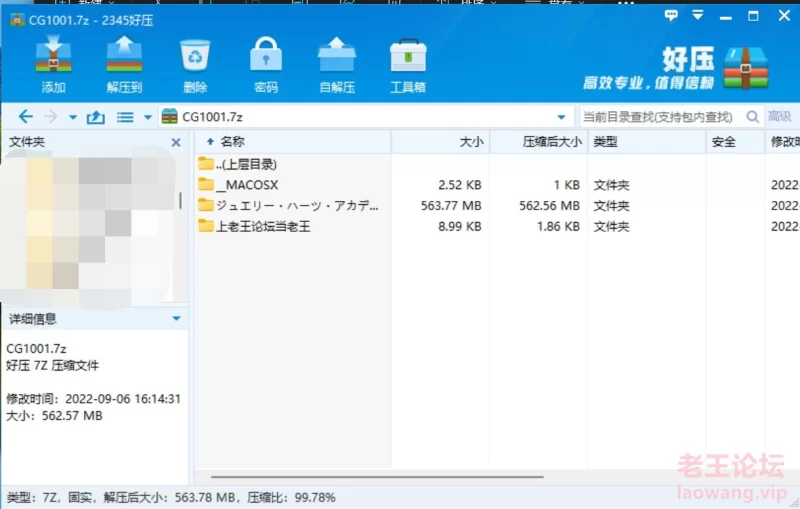The image size is (800, 509).
Task: Close the 文件夹 side panel
Action: point(176,143)
